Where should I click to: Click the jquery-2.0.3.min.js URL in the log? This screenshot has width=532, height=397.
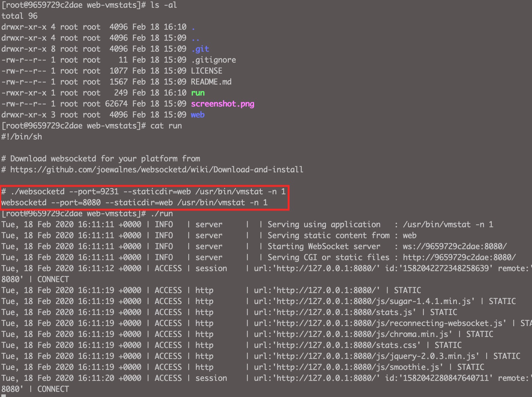(x=376, y=356)
